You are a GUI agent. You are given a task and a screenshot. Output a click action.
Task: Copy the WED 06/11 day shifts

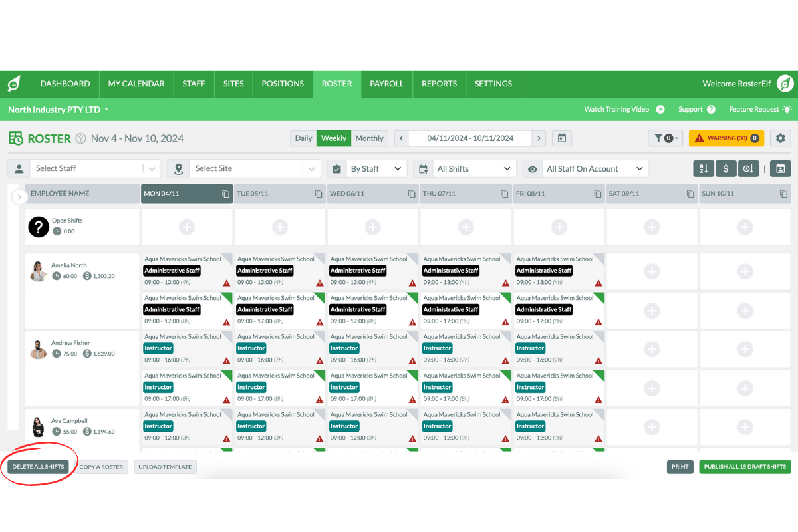[x=412, y=194]
